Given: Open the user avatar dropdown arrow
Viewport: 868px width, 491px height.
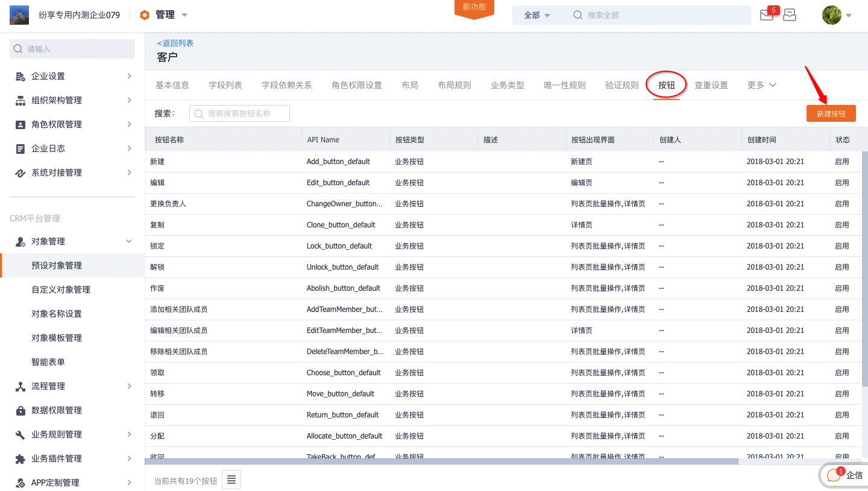Looking at the screenshot, I should pos(849,16).
